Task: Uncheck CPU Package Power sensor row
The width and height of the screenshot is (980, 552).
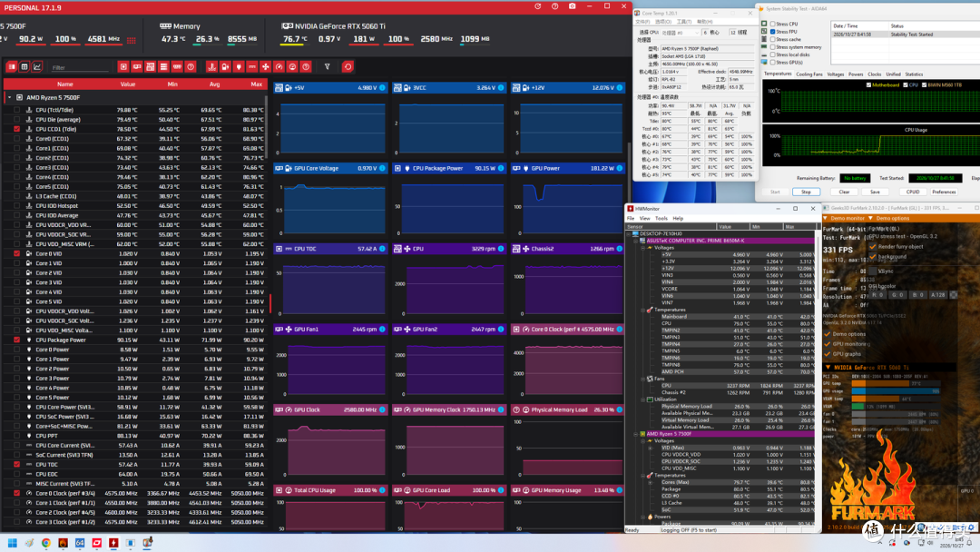Action: (x=17, y=340)
